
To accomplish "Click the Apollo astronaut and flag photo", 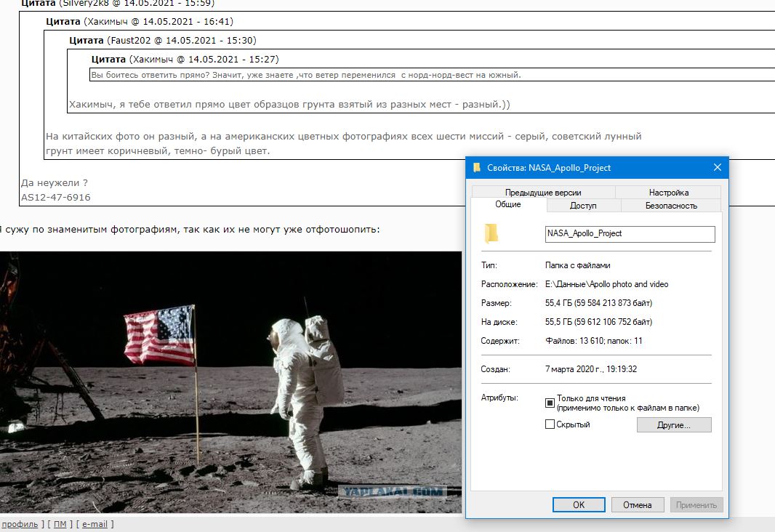I will click(x=230, y=382).
